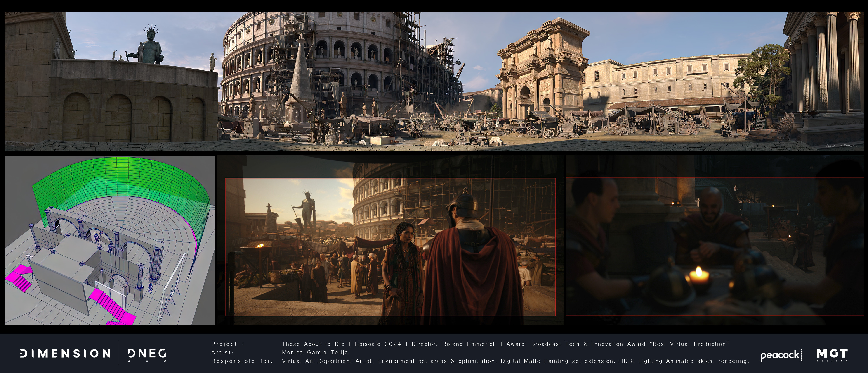
Task: Click the 'Colisseum Entrance' caption
Action: 842,146
